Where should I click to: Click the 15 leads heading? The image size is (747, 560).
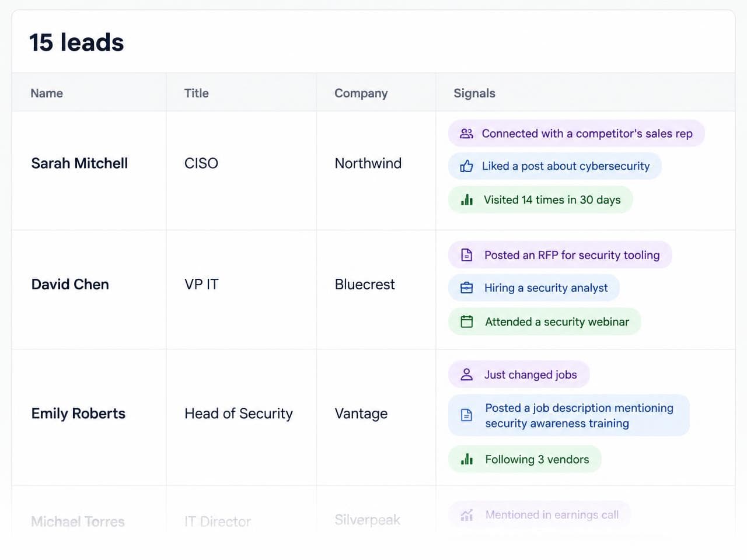coord(76,43)
